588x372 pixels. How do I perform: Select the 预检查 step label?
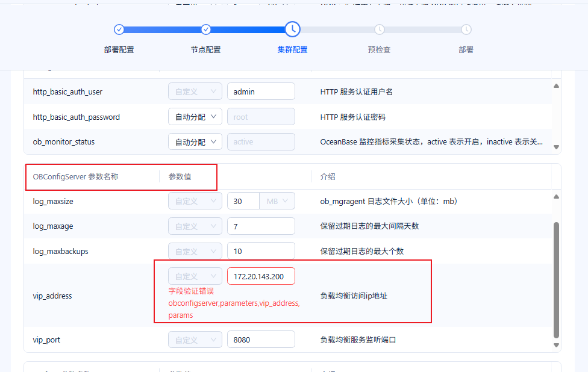380,49
